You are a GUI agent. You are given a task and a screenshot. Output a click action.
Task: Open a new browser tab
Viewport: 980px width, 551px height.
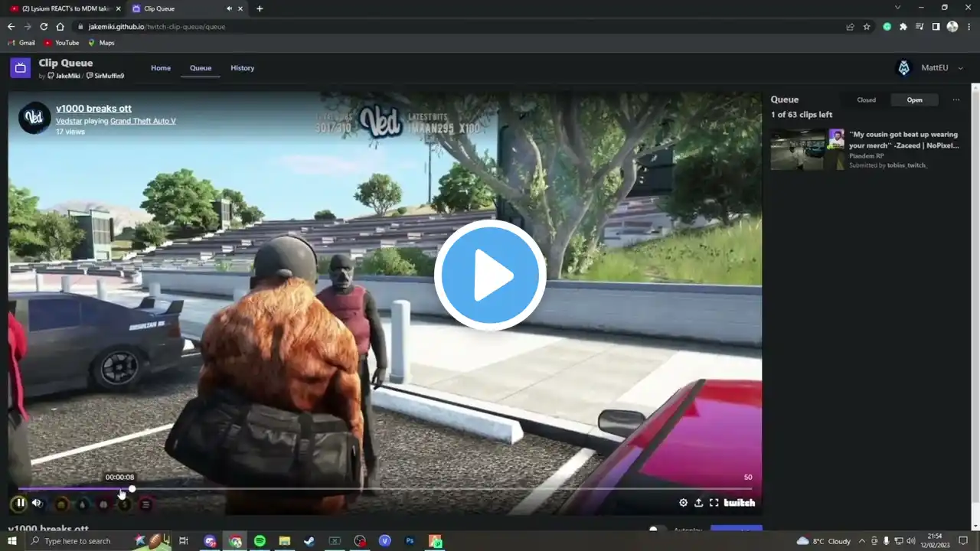click(x=260, y=8)
